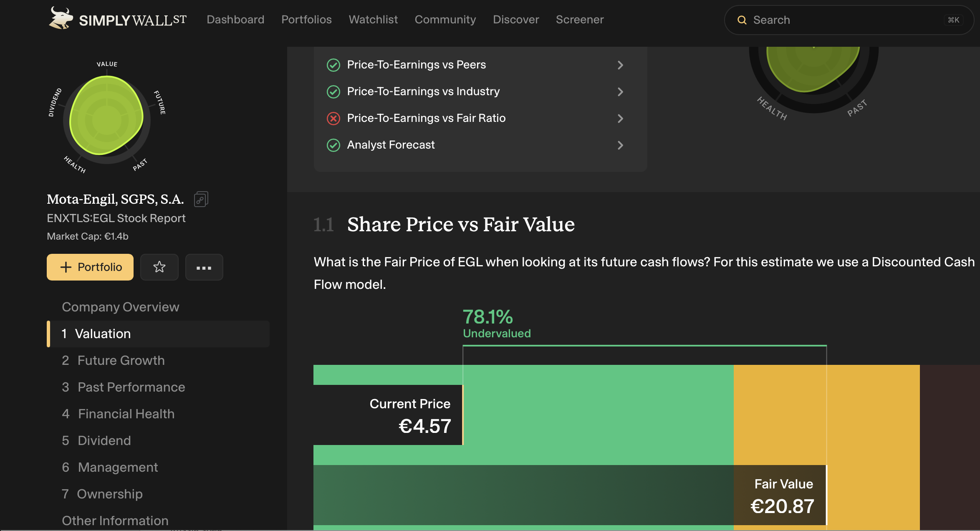Expand Price-To-Earnings vs Fair Ratio chevron
This screenshot has width=980, height=531.
point(620,119)
